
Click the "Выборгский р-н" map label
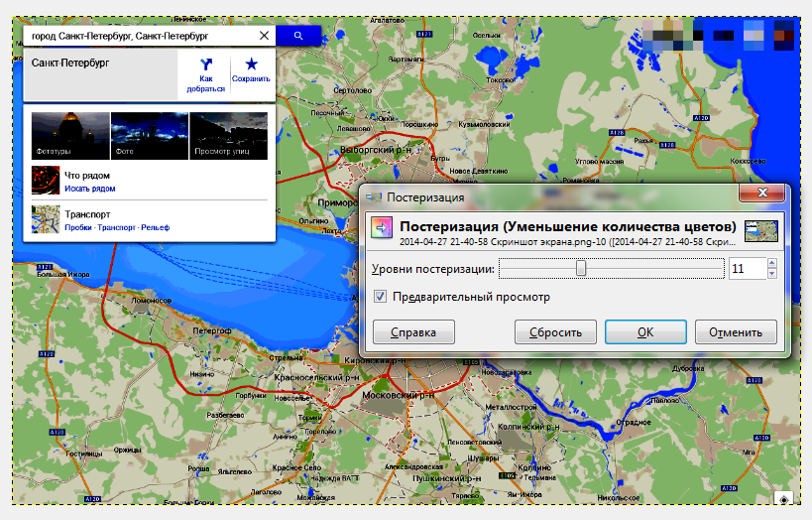click(376, 150)
